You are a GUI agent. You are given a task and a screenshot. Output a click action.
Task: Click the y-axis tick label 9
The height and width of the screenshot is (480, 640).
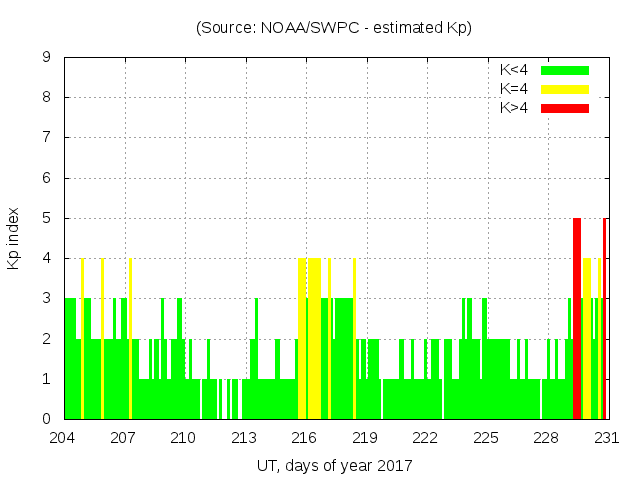pyautogui.click(x=47, y=57)
